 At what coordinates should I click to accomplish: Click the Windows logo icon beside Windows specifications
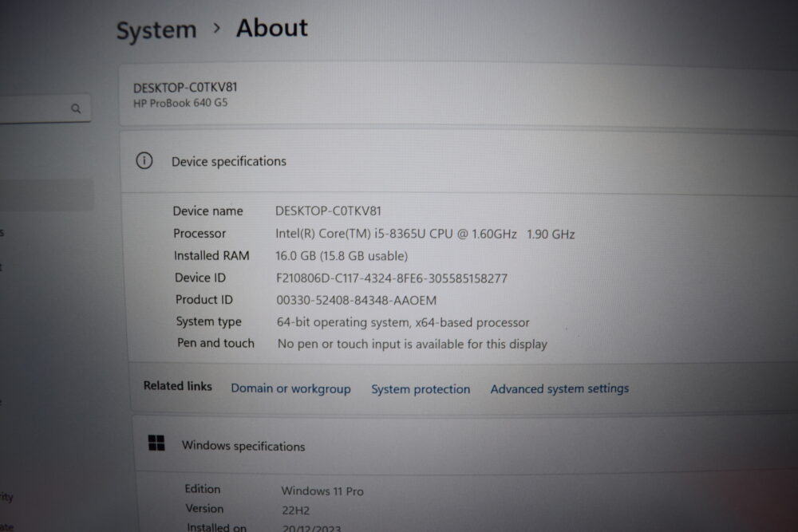pos(156,443)
